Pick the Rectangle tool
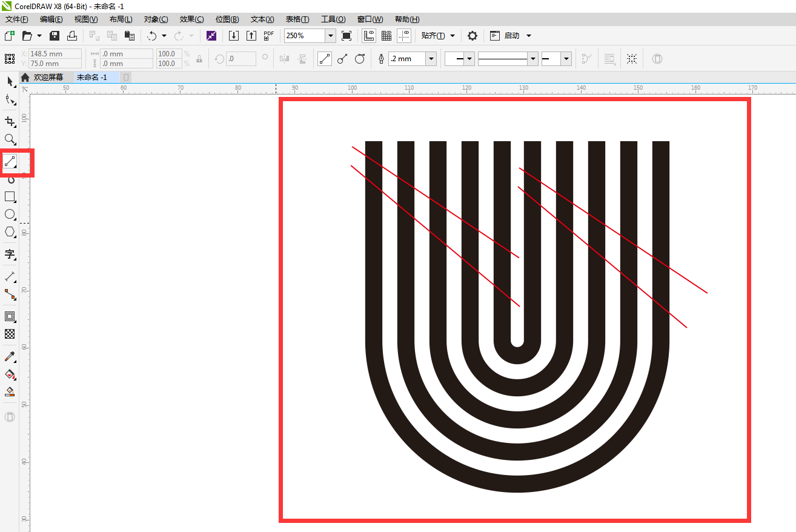 click(10, 196)
